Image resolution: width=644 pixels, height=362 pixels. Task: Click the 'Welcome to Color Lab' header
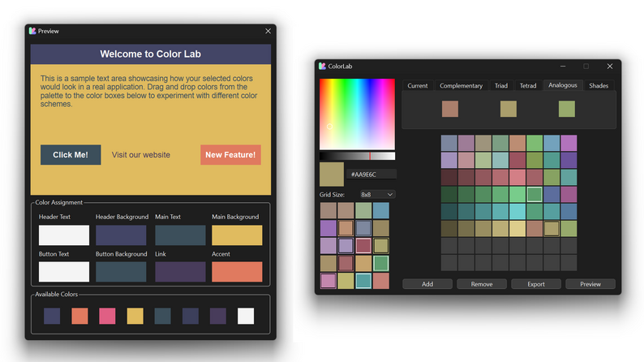click(150, 54)
